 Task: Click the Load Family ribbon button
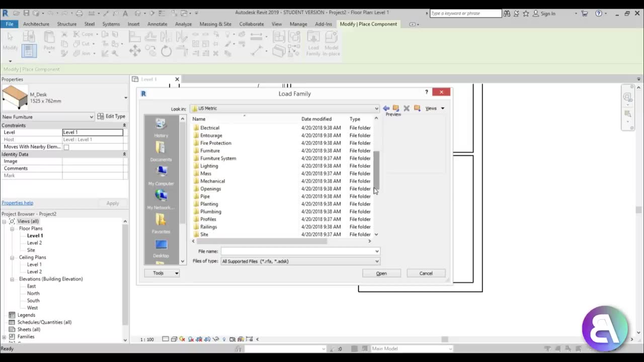tap(313, 44)
